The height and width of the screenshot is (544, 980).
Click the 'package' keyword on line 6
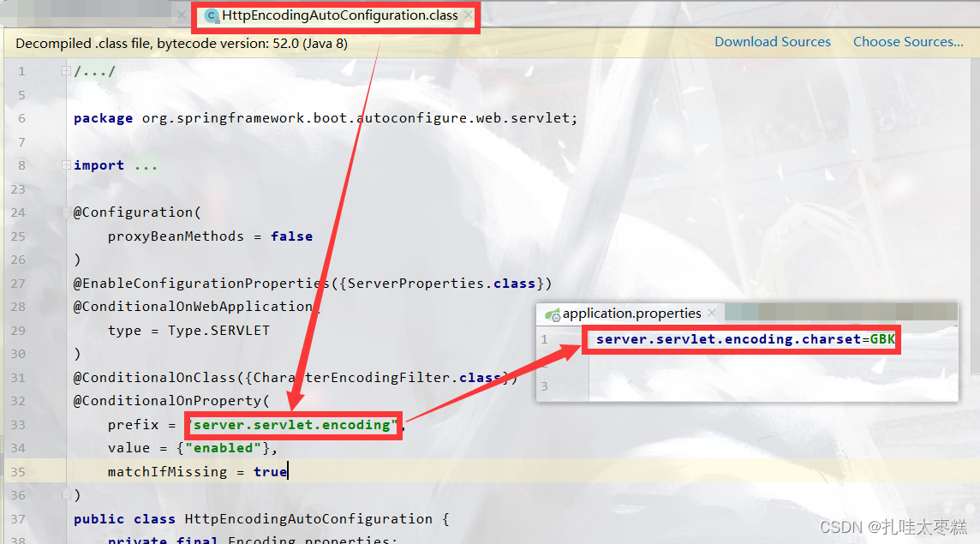(103, 118)
